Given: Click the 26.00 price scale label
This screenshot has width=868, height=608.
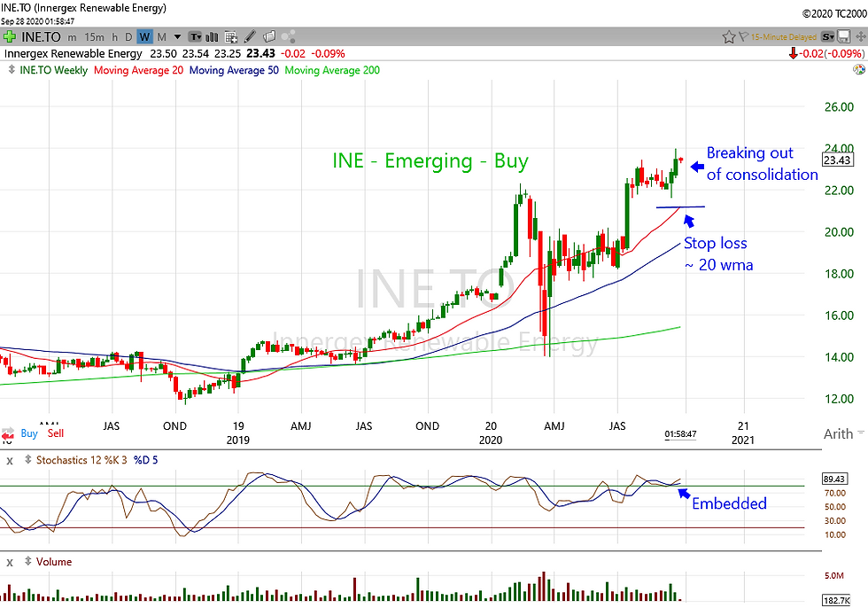Looking at the screenshot, I should tap(839, 107).
